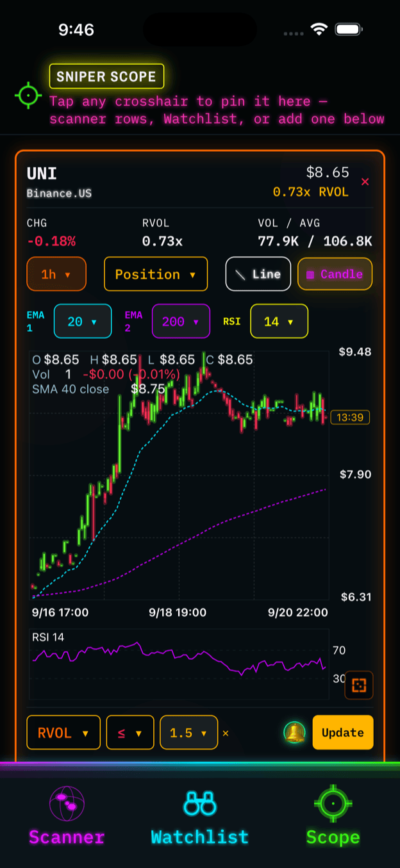Viewport: 400px width, 868px height.
Task: Go to the Scanner tab
Action: pos(67,816)
